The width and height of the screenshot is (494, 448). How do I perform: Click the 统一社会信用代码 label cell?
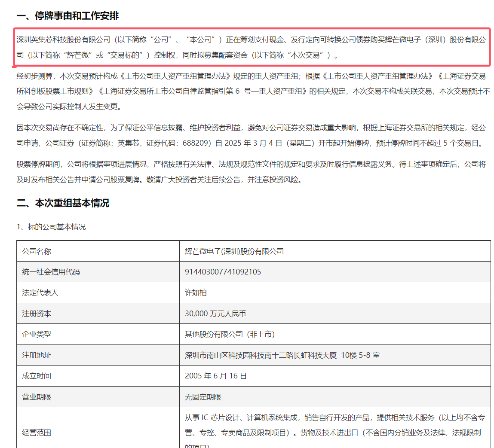tap(98, 272)
